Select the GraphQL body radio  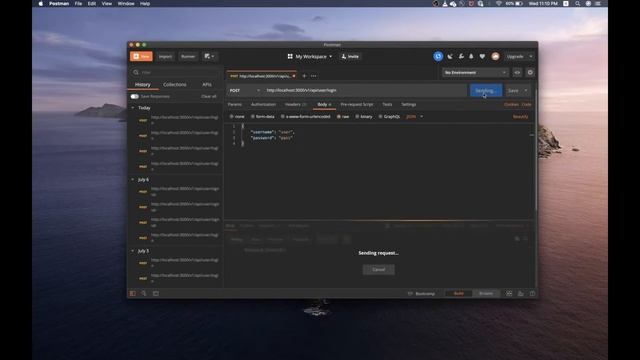click(x=380, y=117)
